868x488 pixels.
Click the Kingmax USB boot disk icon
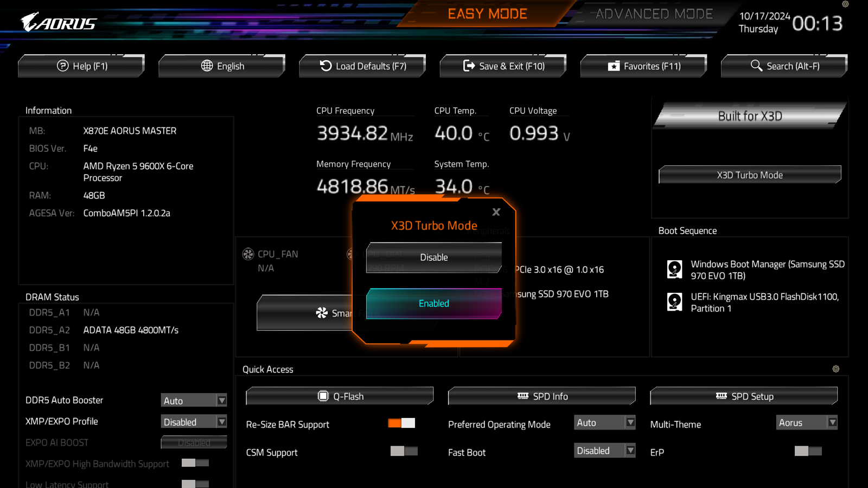(674, 302)
